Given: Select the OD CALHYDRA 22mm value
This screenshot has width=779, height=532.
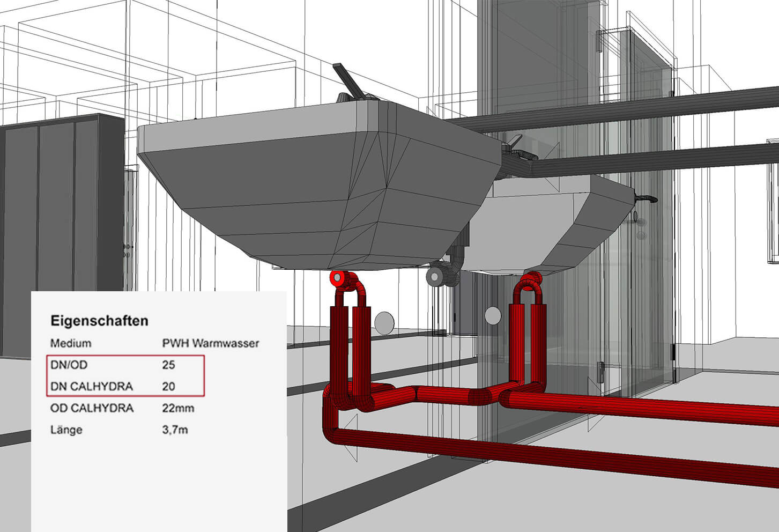Looking at the screenshot, I should click(178, 409).
